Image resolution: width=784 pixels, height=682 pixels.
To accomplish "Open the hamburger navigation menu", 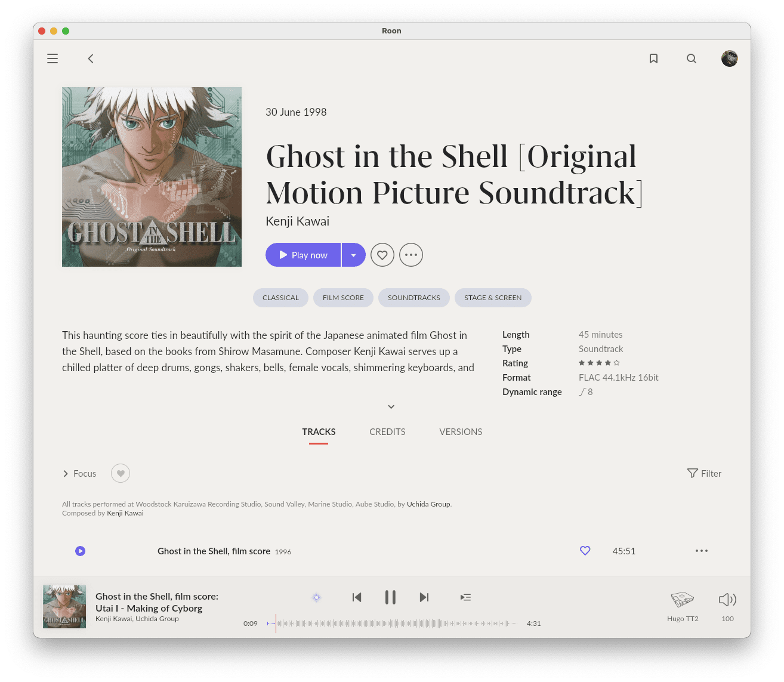I will (53, 58).
